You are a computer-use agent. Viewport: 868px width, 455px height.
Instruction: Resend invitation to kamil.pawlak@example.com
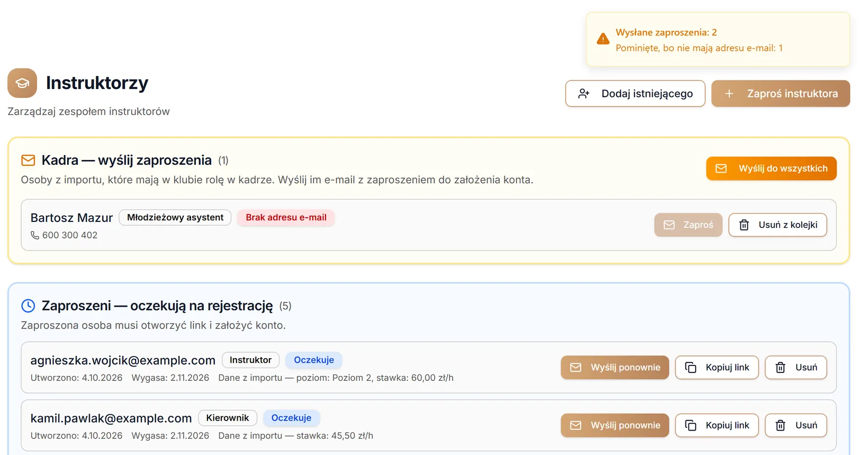(x=614, y=425)
